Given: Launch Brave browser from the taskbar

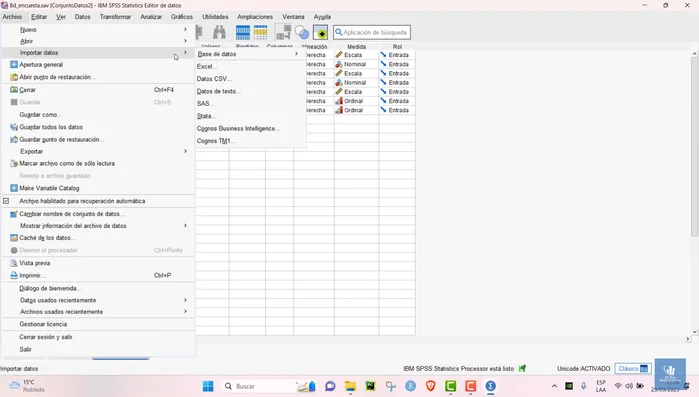Looking at the screenshot, I should [x=431, y=386].
